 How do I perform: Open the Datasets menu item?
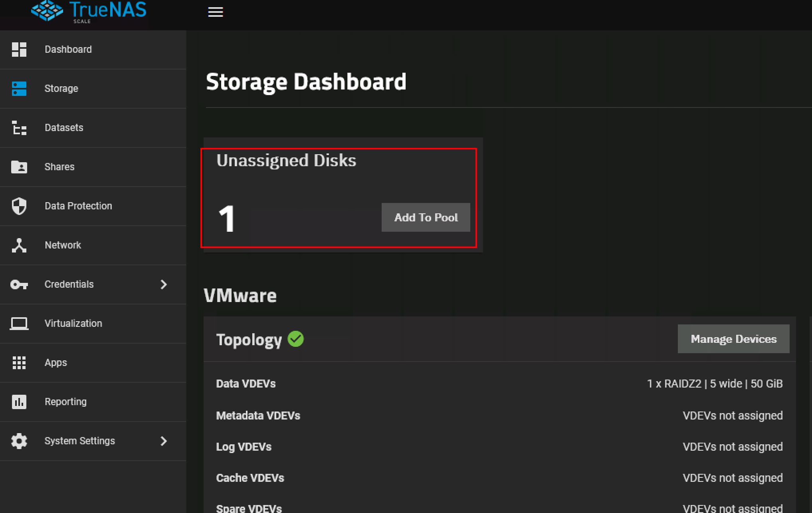(x=64, y=128)
